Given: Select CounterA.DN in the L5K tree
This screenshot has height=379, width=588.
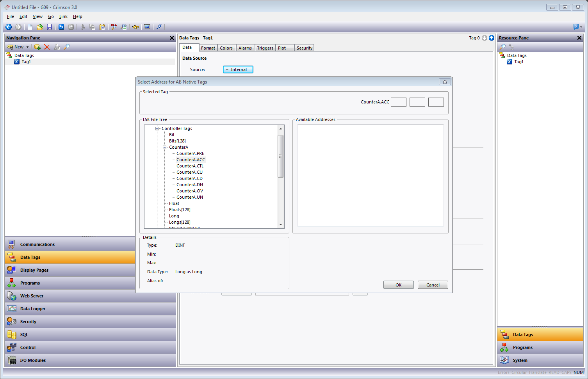Looking at the screenshot, I should click(190, 185).
